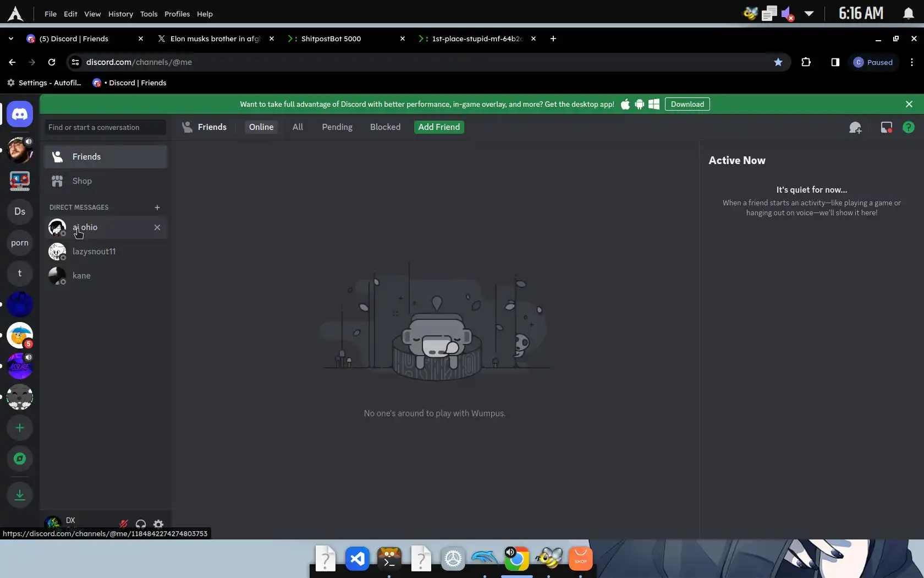The height and width of the screenshot is (578, 924).
Task: Open the green Help question mark icon
Action: tap(909, 128)
